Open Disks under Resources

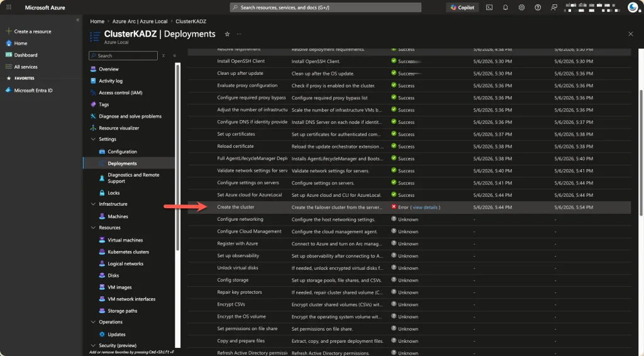113,275
